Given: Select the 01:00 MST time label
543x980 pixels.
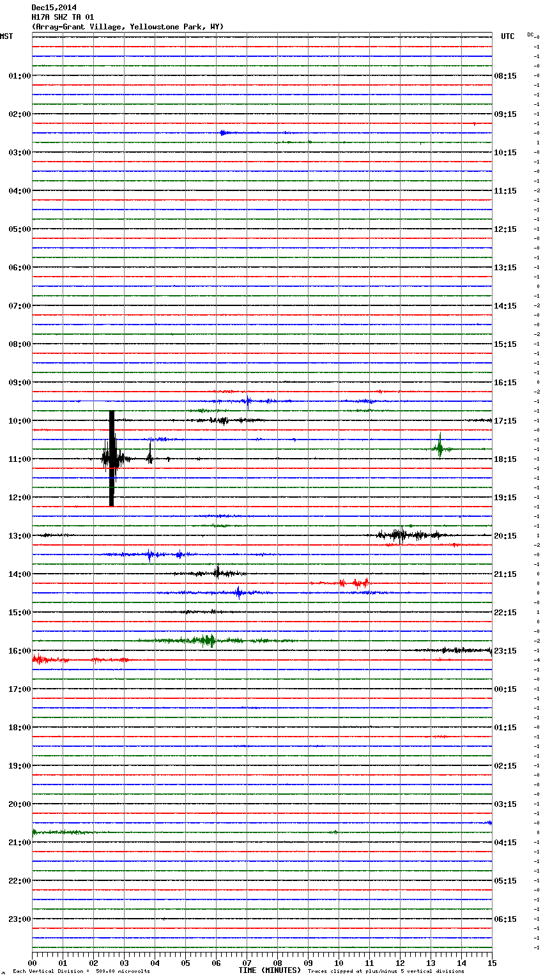Looking at the screenshot, I should [x=19, y=76].
